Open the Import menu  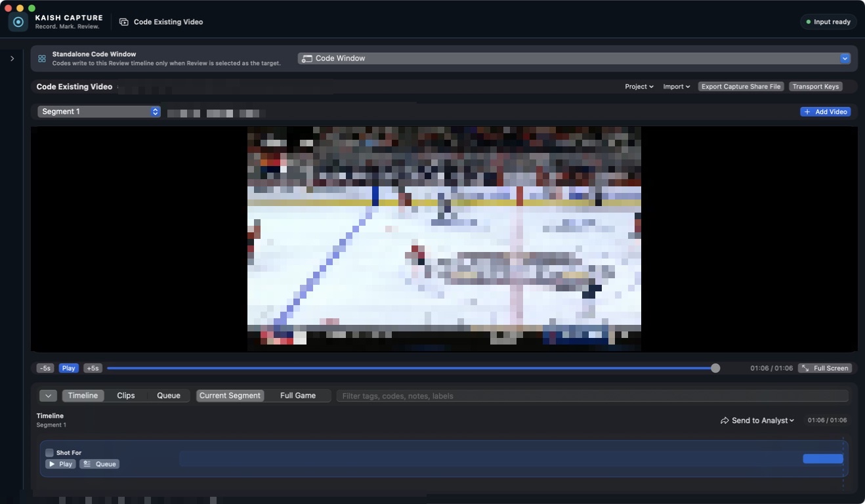(677, 87)
